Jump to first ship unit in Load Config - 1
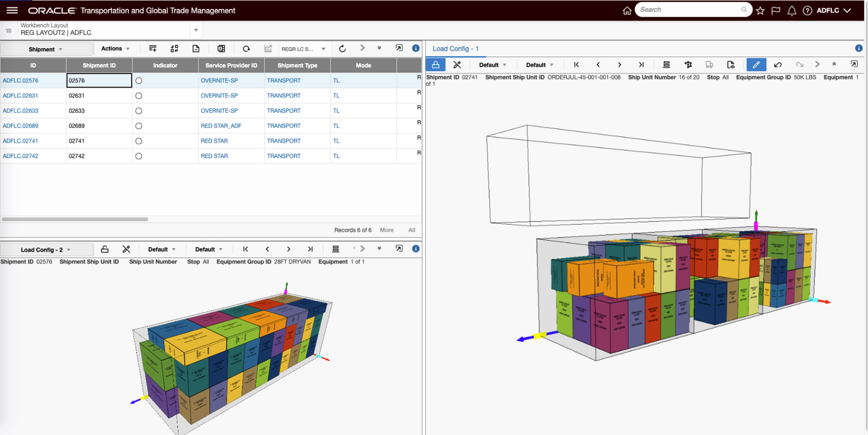This screenshot has width=868, height=435. (576, 65)
